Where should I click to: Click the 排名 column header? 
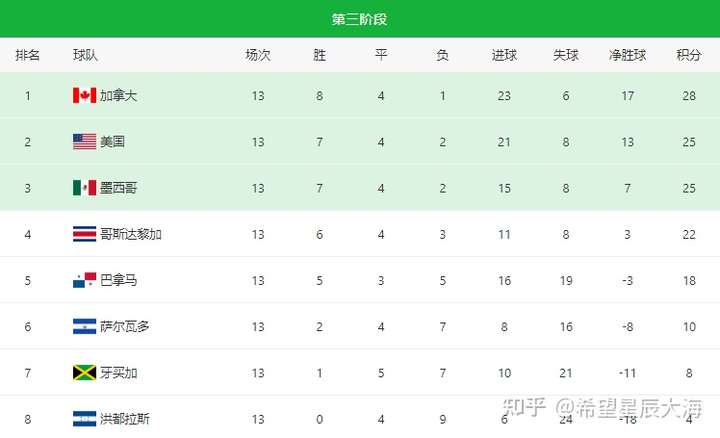[x=28, y=55]
